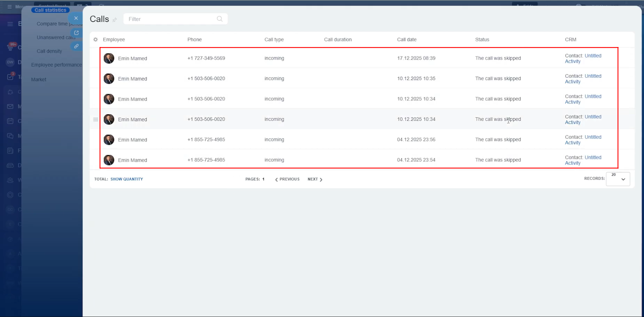Open Untitled contact link for 17.12.2025 call
Viewport: 644px width, 317px height.
593,56
